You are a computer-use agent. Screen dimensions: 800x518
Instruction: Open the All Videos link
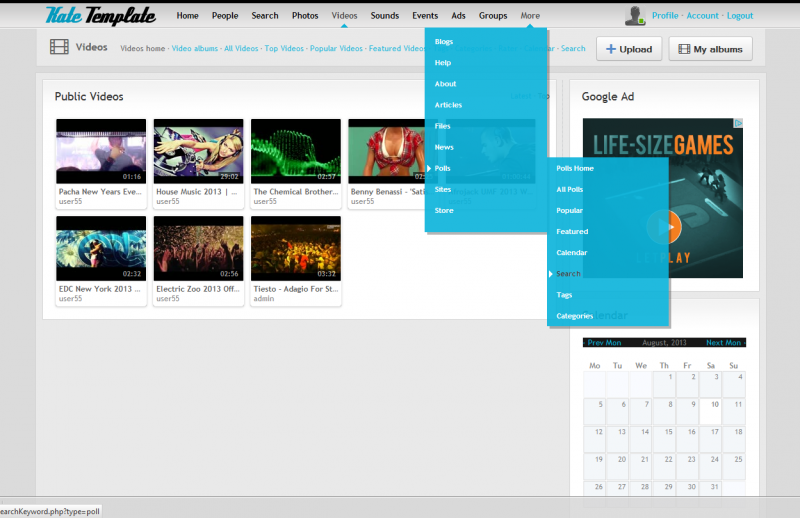pyautogui.click(x=241, y=48)
